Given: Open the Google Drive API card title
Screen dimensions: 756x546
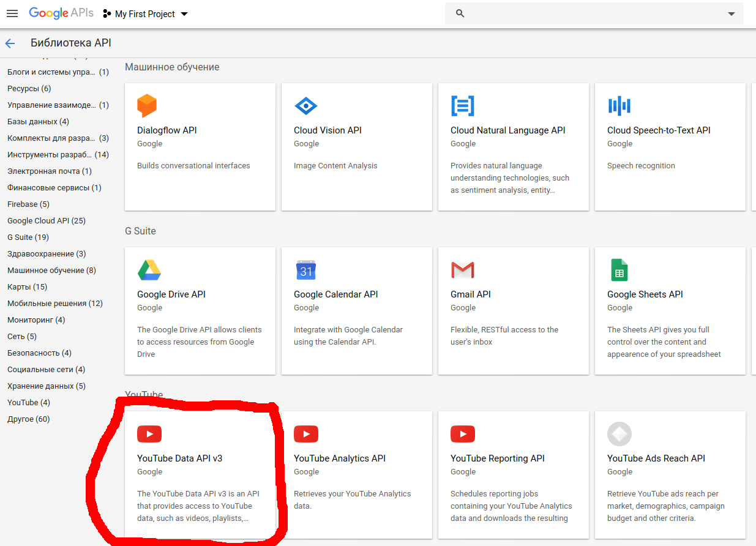Looking at the screenshot, I should pos(171,294).
